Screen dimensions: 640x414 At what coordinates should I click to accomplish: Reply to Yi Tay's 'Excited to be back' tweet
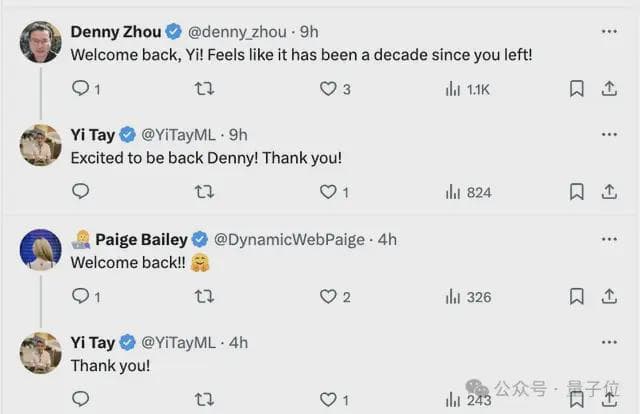pos(81,191)
